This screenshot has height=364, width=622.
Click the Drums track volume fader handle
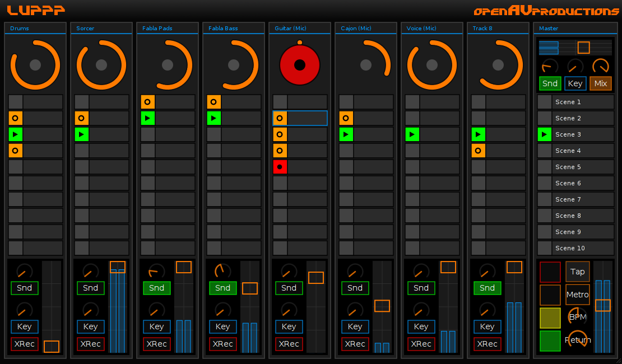(52, 347)
